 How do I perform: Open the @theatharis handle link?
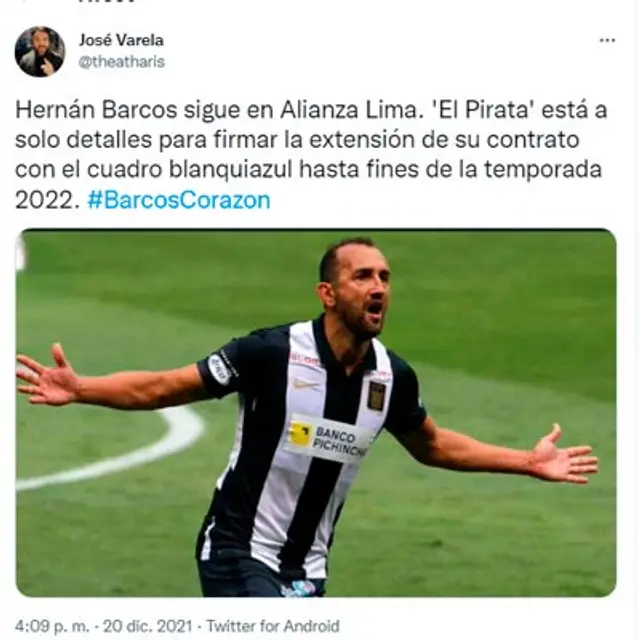pos(122,62)
